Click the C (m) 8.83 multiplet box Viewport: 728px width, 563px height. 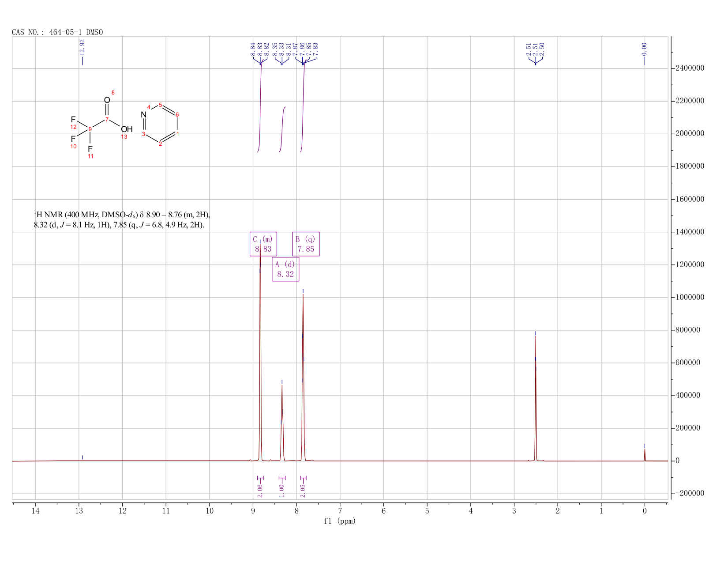tap(263, 244)
